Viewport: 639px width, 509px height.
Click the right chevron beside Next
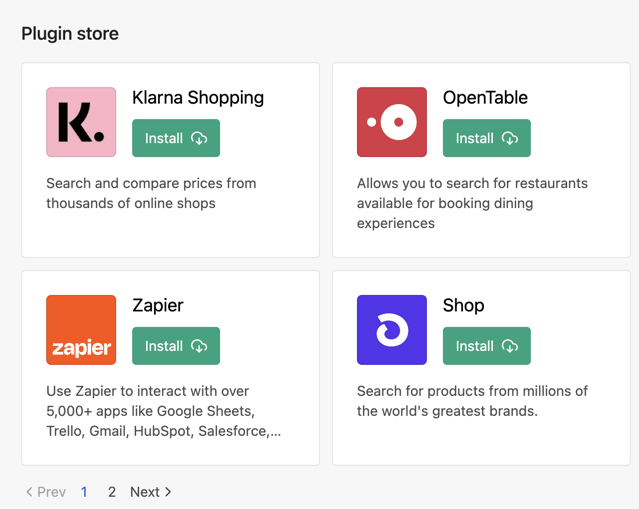coord(168,492)
